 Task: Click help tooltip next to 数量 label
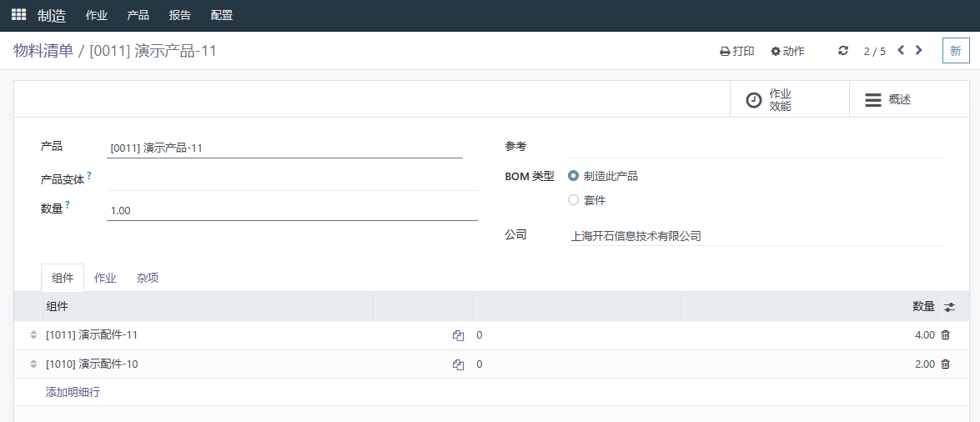click(68, 204)
